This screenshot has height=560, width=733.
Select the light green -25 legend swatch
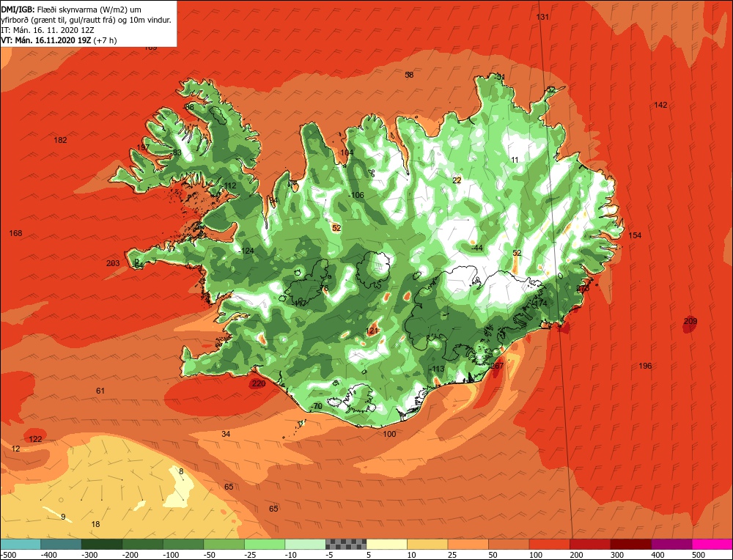(x=265, y=544)
